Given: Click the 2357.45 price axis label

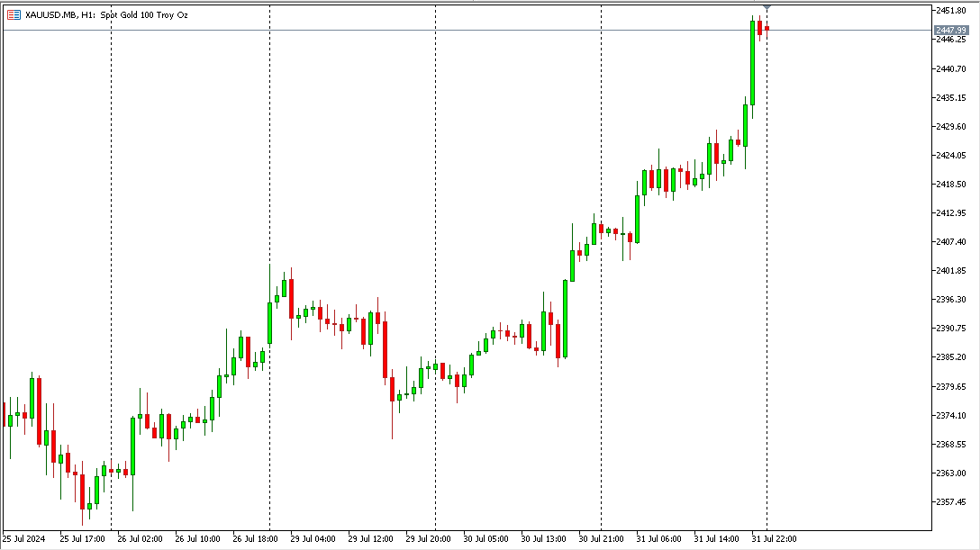Looking at the screenshot, I should pos(950,501).
